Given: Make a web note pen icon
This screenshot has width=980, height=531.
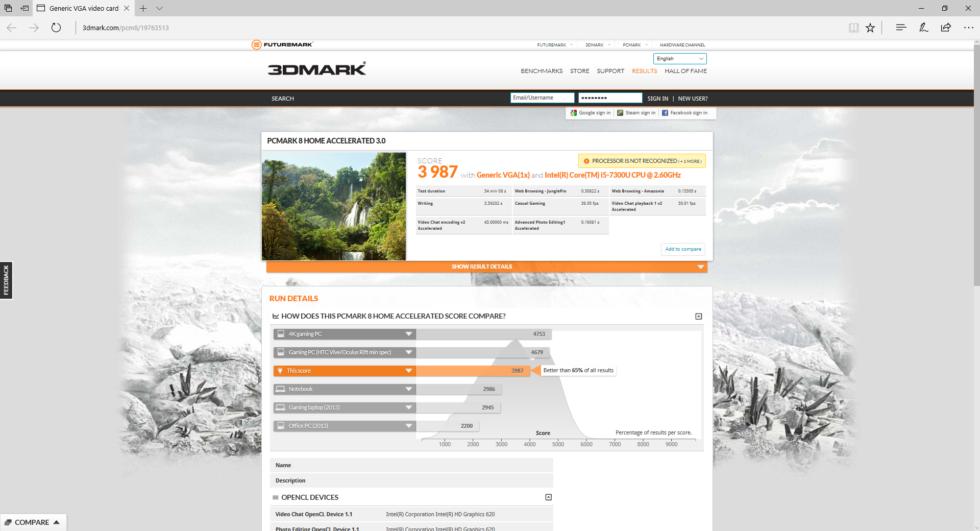Looking at the screenshot, I should click(x=923, y=28).
